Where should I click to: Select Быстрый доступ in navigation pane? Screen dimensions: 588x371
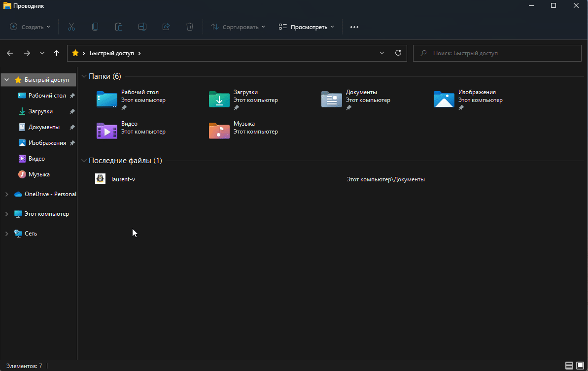(x=39, y=80)
